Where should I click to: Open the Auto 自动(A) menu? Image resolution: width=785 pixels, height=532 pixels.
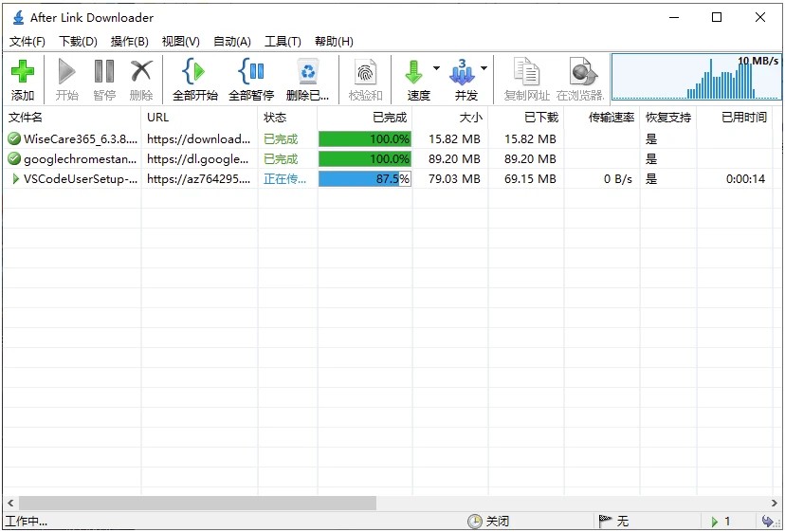(x=231, y=42)
